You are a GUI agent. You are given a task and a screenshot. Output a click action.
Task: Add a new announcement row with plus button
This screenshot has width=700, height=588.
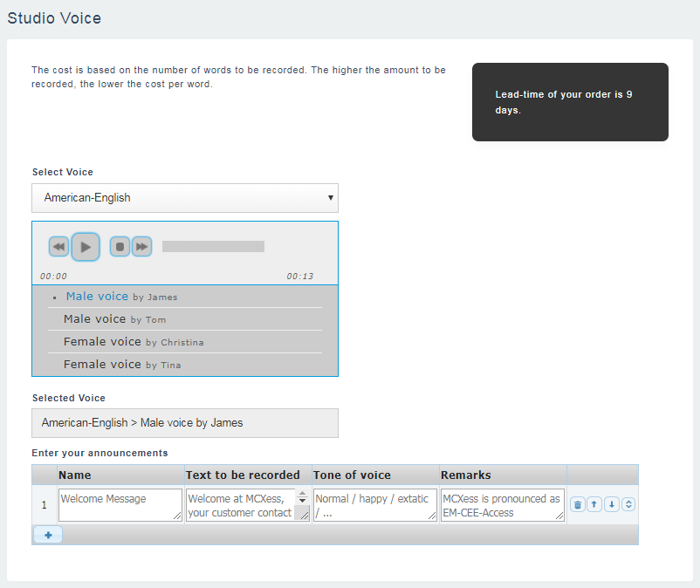(47, 535)
